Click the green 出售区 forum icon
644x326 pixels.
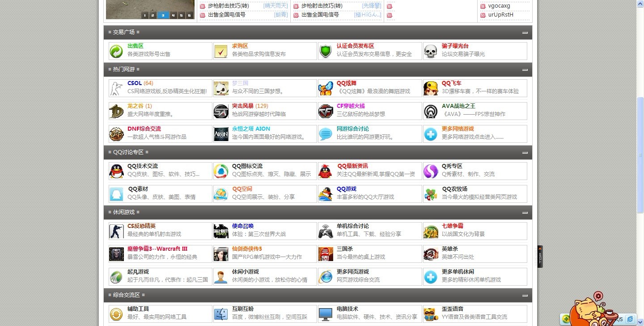point(116,51)
